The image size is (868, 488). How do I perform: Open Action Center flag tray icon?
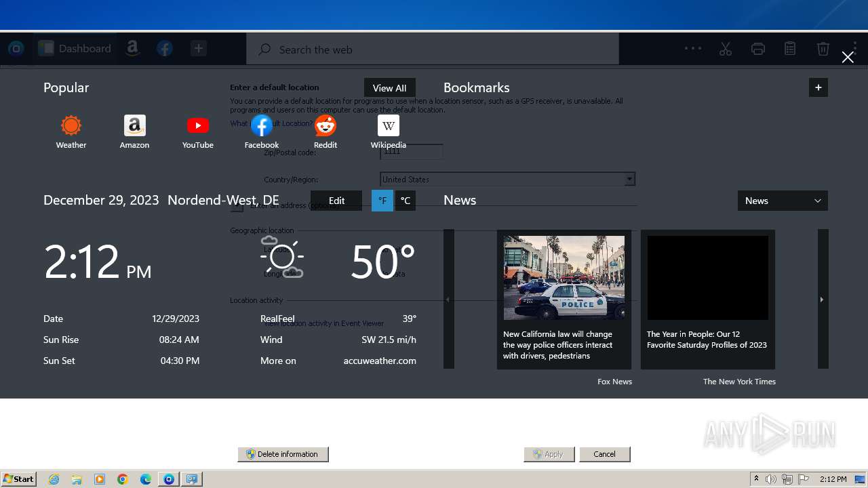click(804, 479)
